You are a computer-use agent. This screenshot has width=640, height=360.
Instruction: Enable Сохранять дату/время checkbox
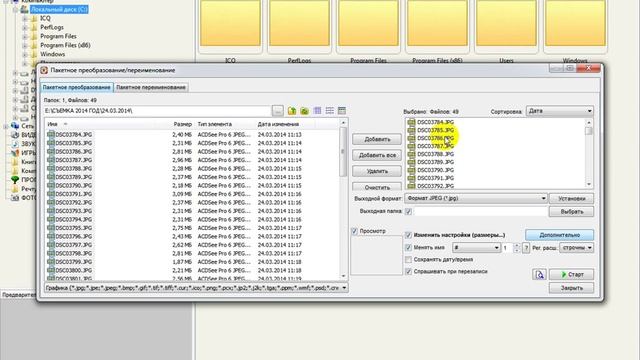pos(409,260)
